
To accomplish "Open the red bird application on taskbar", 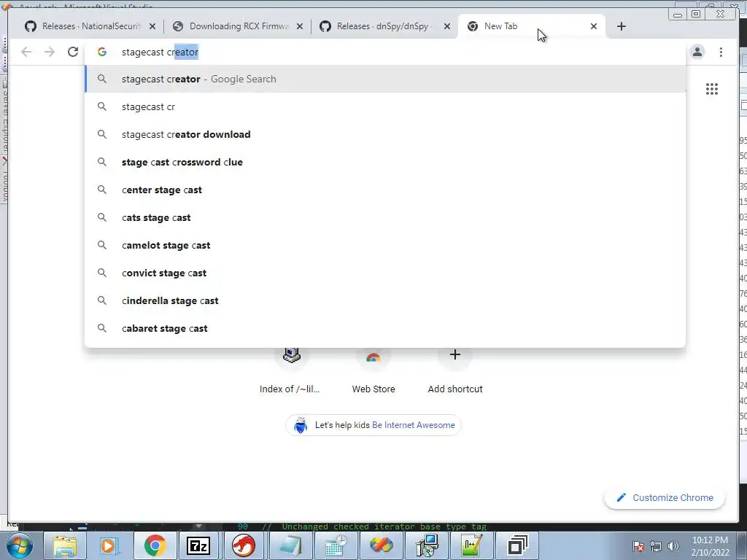I will click(244, 545).
